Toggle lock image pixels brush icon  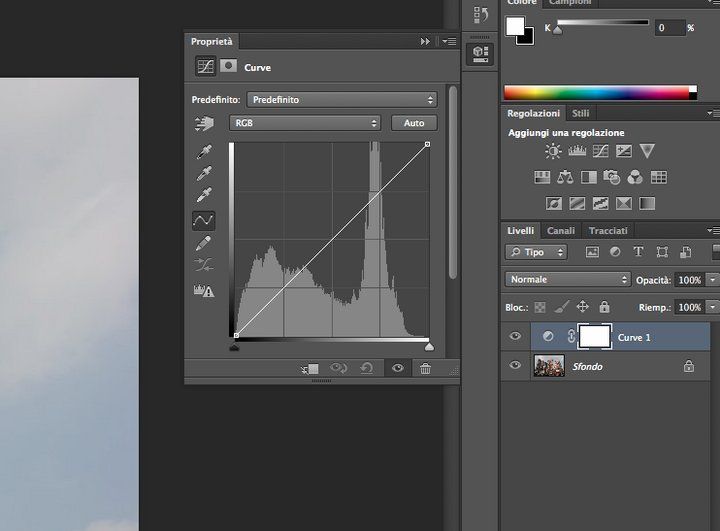tap(561, 307)
